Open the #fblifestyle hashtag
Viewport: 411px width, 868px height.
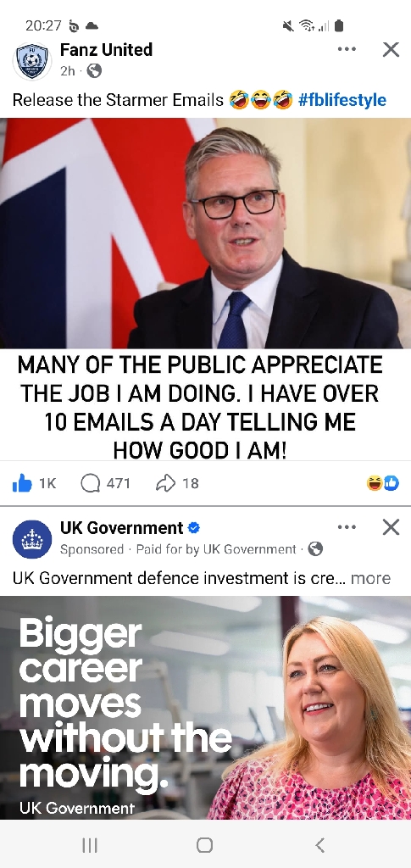(x=342, y=100)
